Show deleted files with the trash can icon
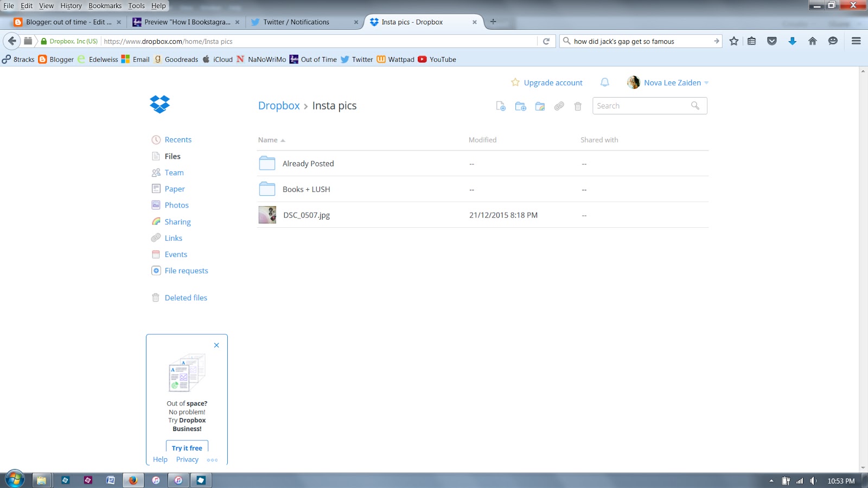 coord(578,106)
